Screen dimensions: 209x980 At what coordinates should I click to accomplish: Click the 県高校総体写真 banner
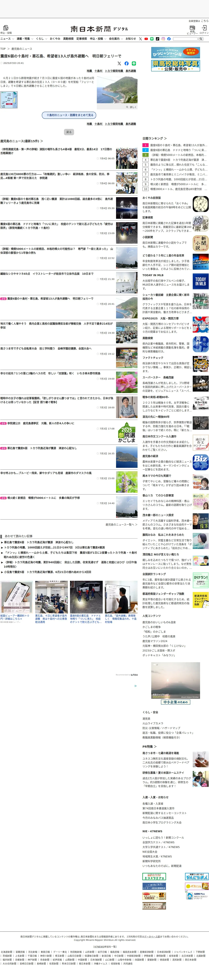[175, 66]
